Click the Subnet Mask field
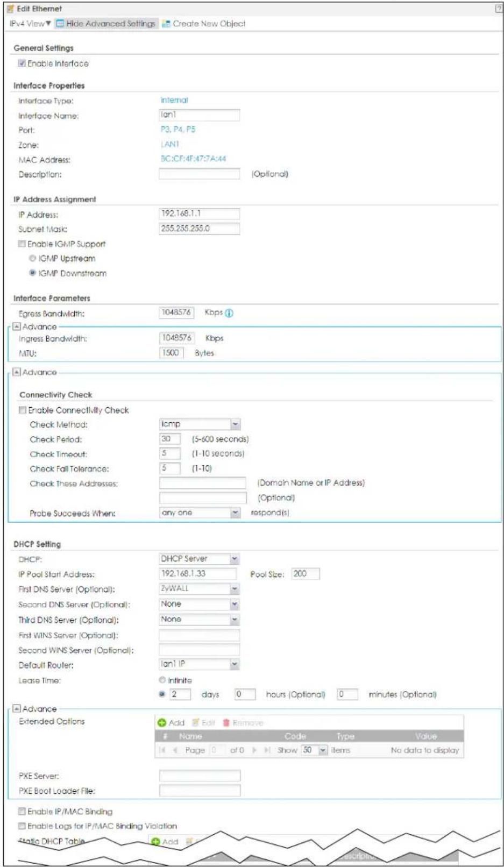The height and width of the screenshot is (867, 504). tap(199, 229)
